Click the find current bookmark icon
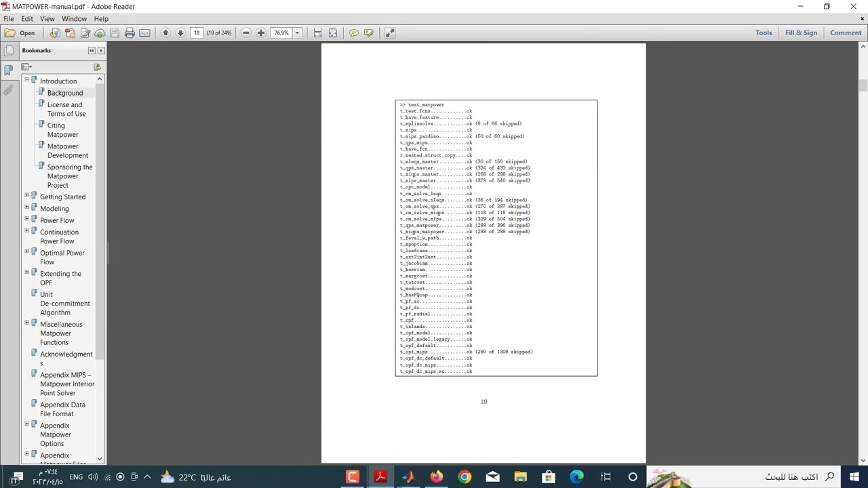 [97, 67]
